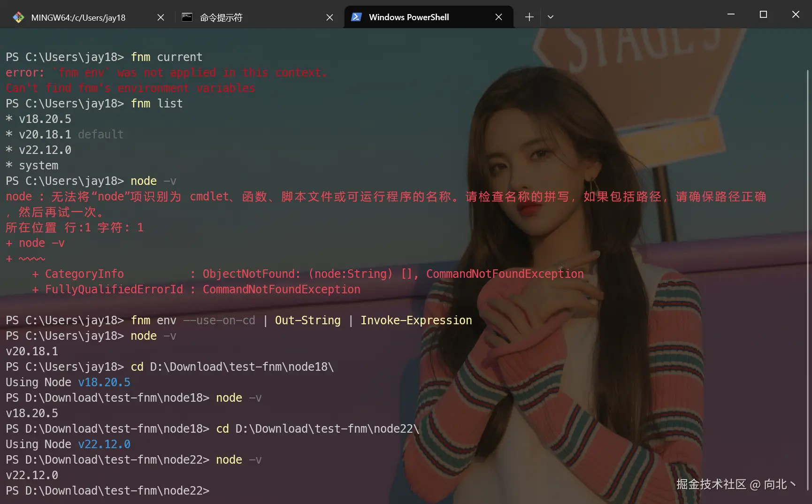This screenshot has width=812, height=504.
Task: Minimize the terminal window
Action: [x=730, y=14]
